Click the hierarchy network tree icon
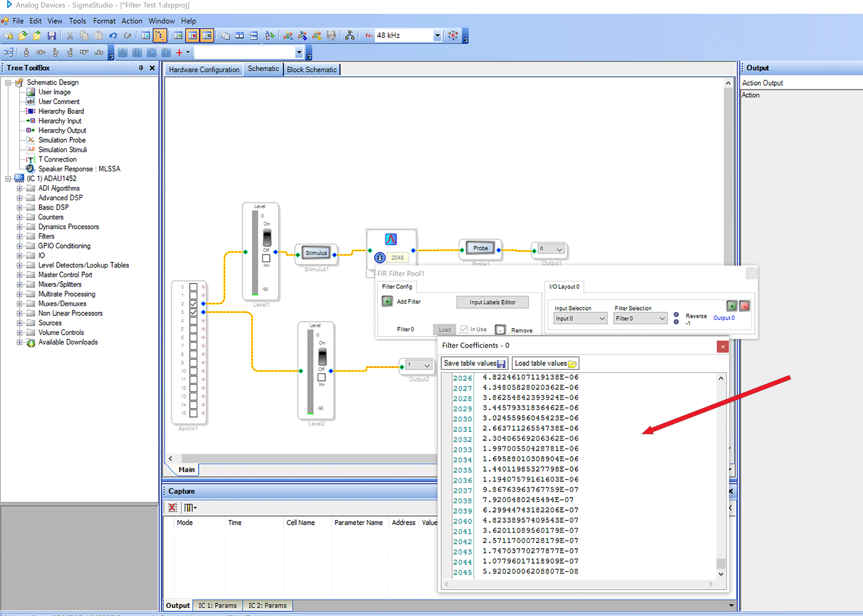Image resolution: width=863 pixels, height=616 pixels. click(x=350, y=36)
